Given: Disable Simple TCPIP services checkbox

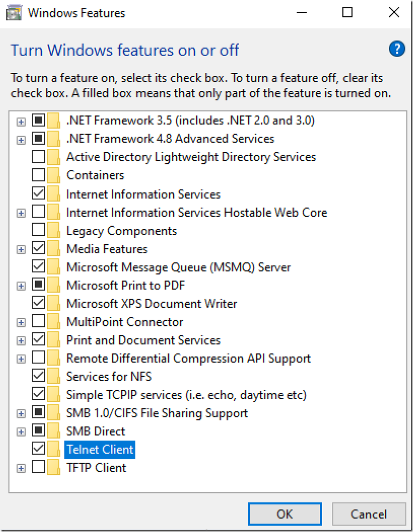Looking at the screenshot, I should pyautogui.click(x=39, y=394).
